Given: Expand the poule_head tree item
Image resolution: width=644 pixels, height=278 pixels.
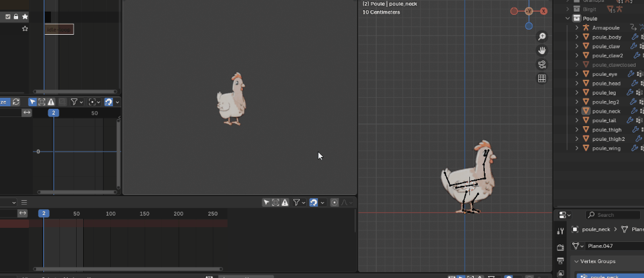Looking at the screenshot, I should click(577, 83).
